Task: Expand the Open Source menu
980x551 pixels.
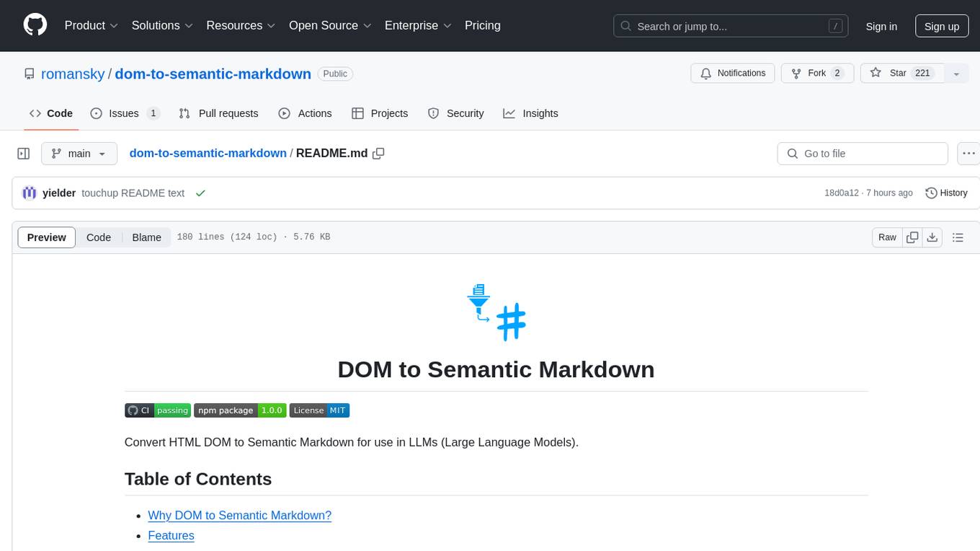Action: pyautogui.click(x=330, y=25)
